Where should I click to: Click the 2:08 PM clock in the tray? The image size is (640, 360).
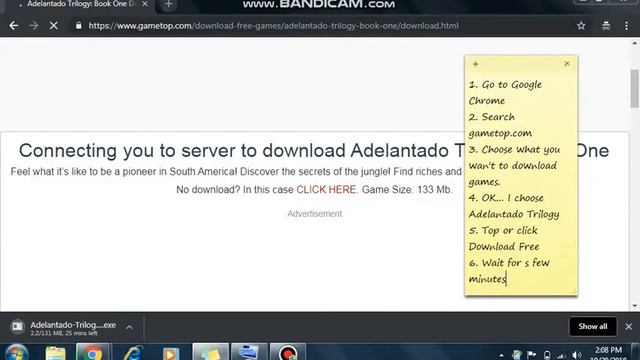(x=608, y=350)
